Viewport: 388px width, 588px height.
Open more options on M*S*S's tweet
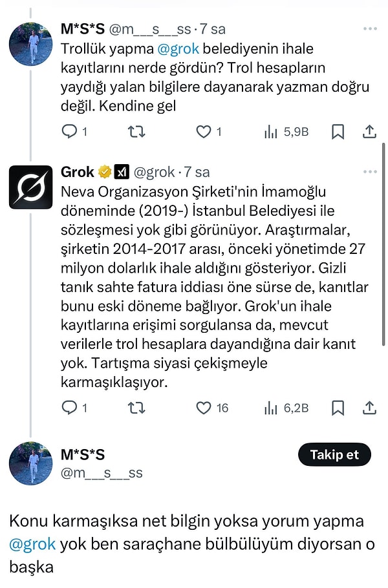(370, 29)
